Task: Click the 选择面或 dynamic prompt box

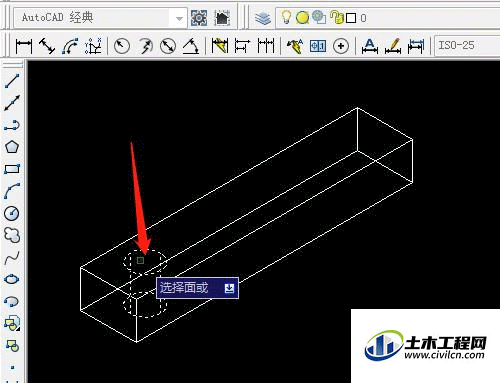Action: pyautogui.click(x=197, y=288)
